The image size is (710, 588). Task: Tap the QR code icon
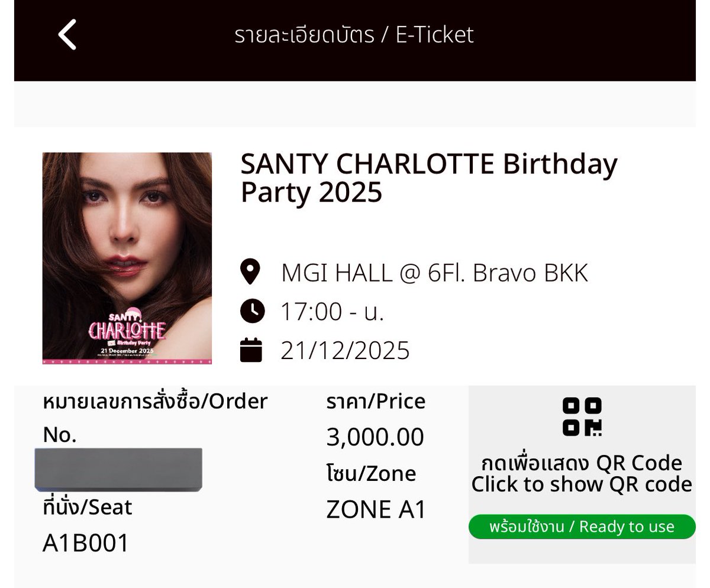pos(582,417)
